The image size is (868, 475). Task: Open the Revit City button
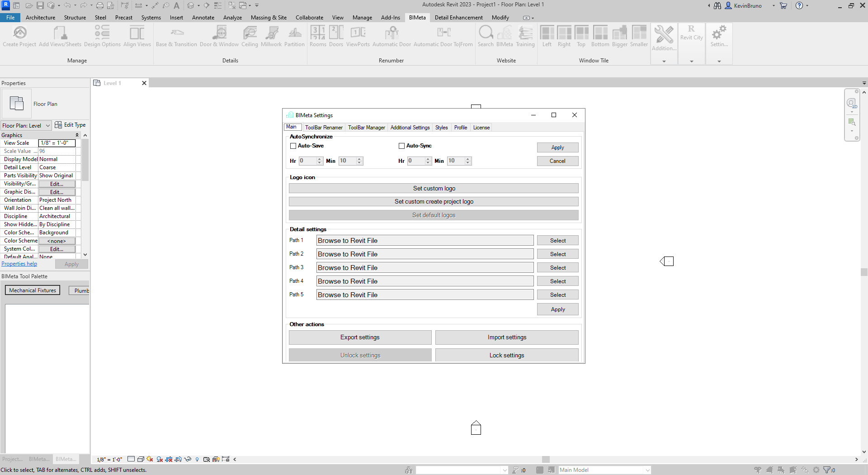[x=692, y=33]
